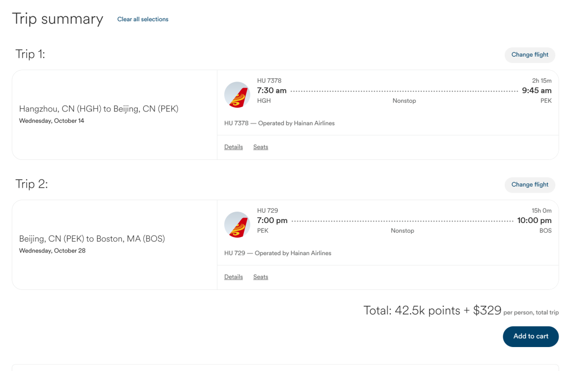The image size is (588, 371).
Task: Click the Hainan Airlines logo for HU 7378
Action: 237,95
